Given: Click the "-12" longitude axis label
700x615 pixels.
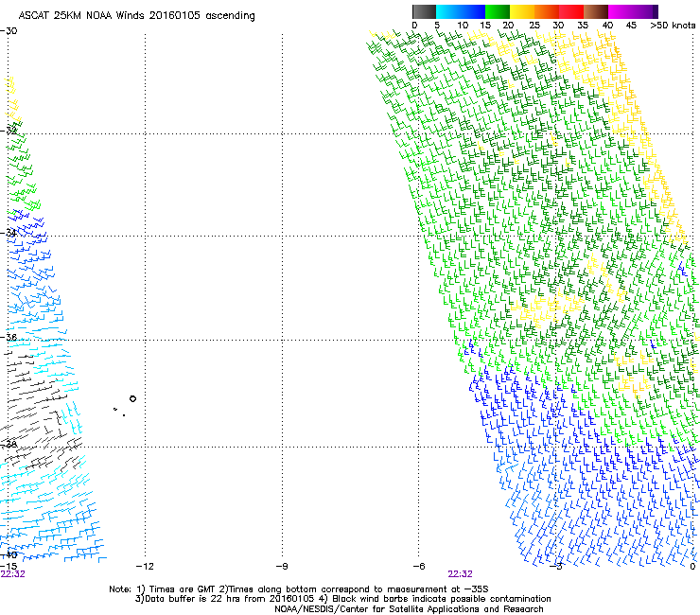Looking at the screenshot, I should point(145,567).
